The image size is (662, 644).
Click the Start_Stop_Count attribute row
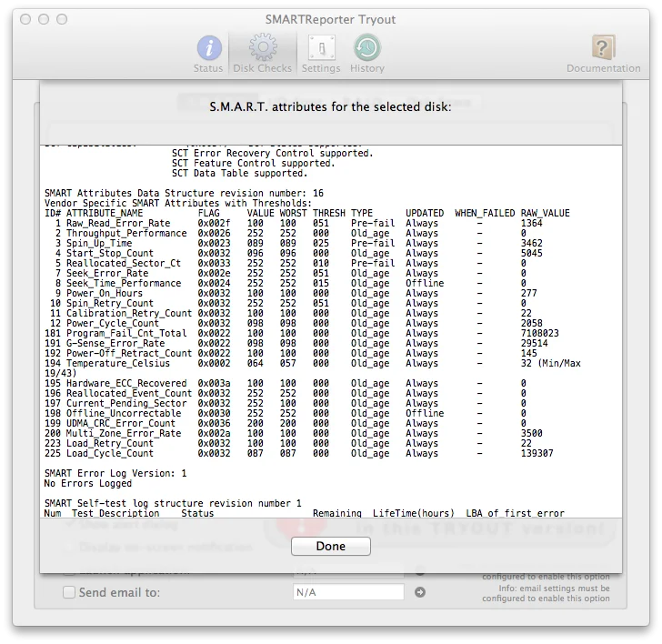[294, 253]
